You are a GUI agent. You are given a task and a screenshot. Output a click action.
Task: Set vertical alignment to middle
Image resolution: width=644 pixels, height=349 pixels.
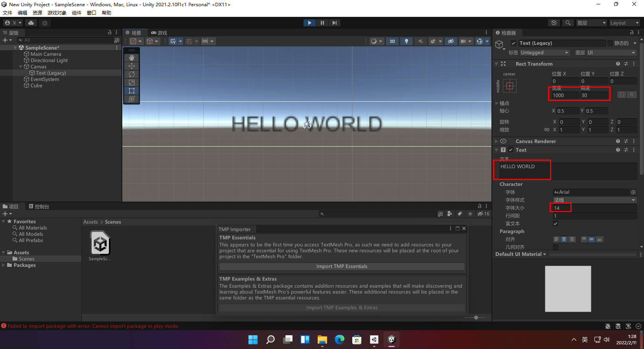(x=591, y=239)
